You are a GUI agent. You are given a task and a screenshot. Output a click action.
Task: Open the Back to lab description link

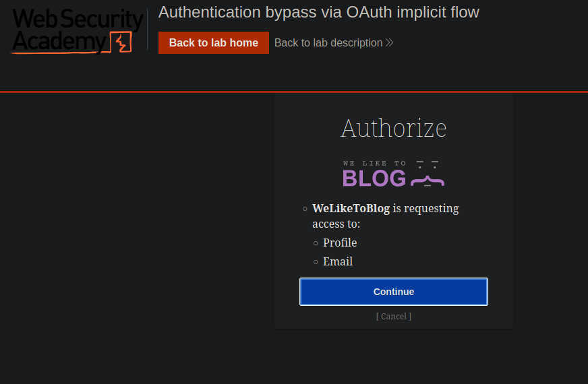328,43
